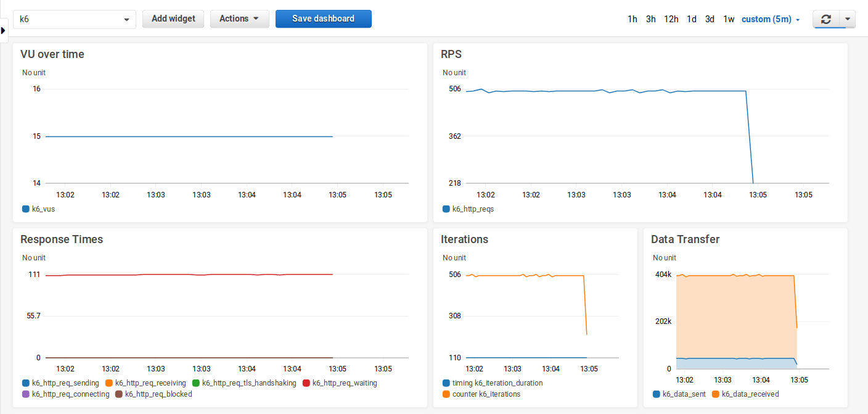Hide the k6_http_req_waiting series in Response Times
Image resolution: width=868 pixels, height=414 pixels.
(x=343, y=383)
